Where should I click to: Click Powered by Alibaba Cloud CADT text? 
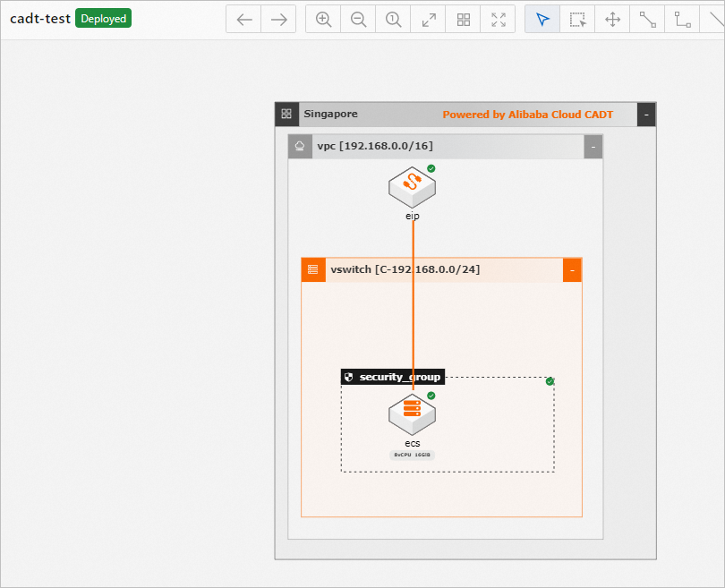point(527,115)
